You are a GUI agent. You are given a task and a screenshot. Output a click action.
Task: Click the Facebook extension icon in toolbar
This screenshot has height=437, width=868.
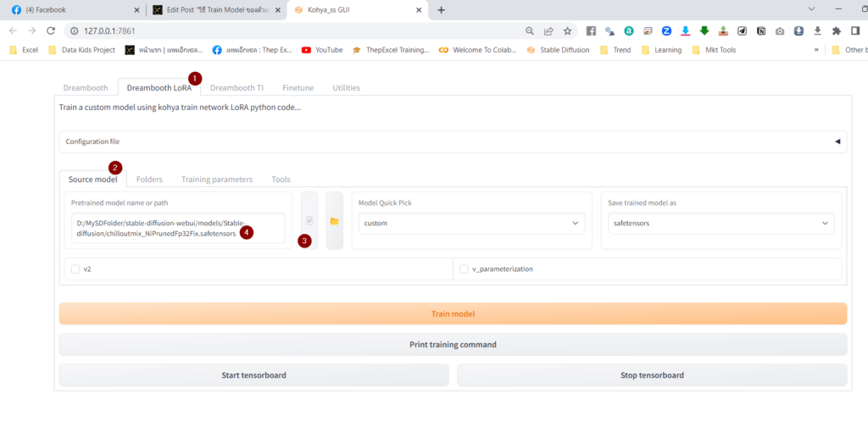point(591,30)
